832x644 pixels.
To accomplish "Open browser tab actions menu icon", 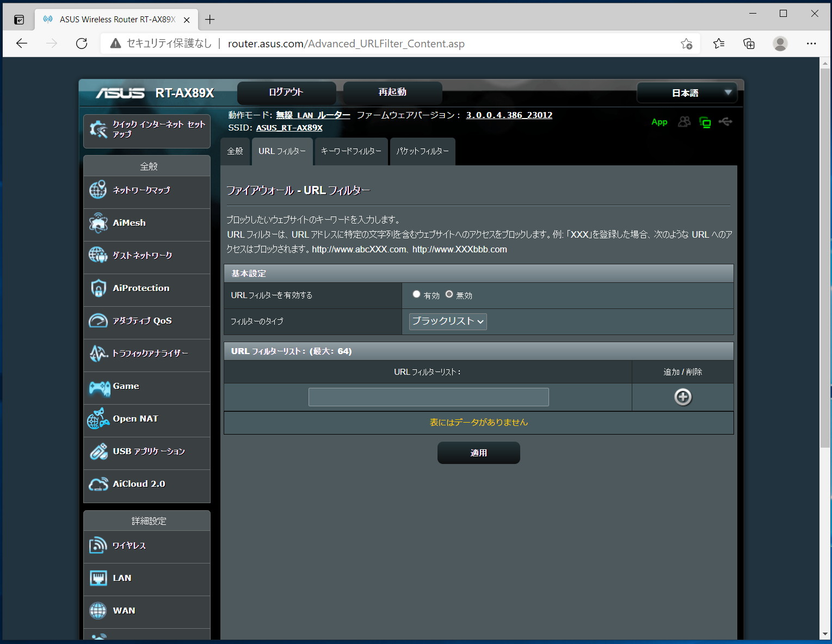I will 19,20.
